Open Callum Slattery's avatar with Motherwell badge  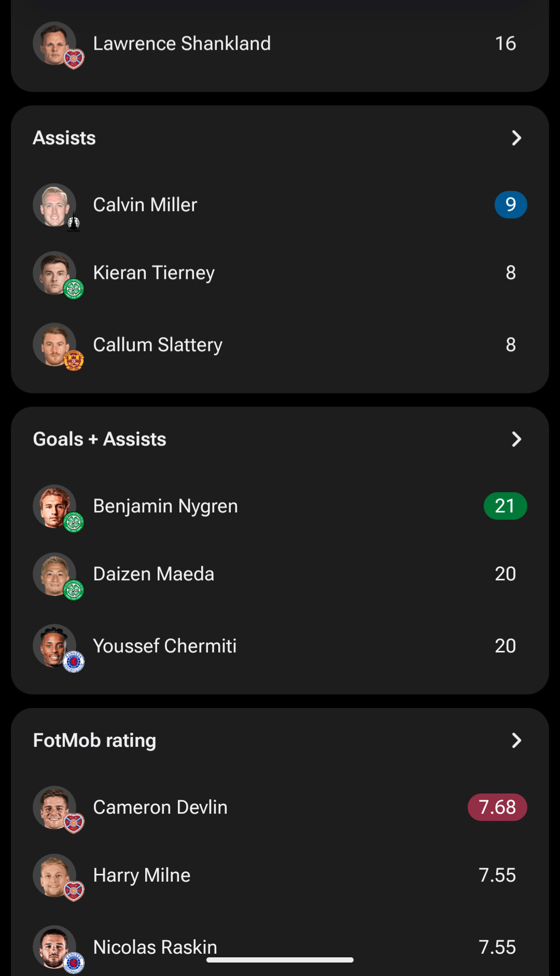[x=54, y=345]
